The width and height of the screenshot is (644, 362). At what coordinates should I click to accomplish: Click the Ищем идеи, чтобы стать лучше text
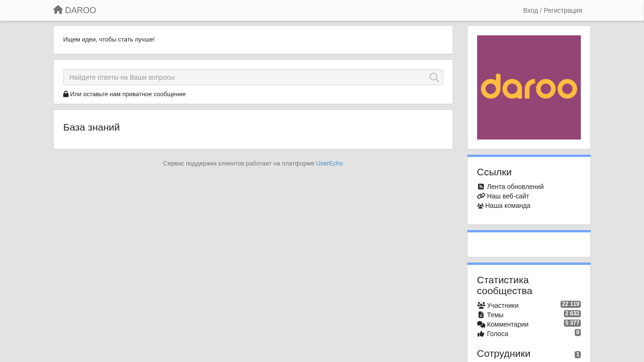pos(109,40)
